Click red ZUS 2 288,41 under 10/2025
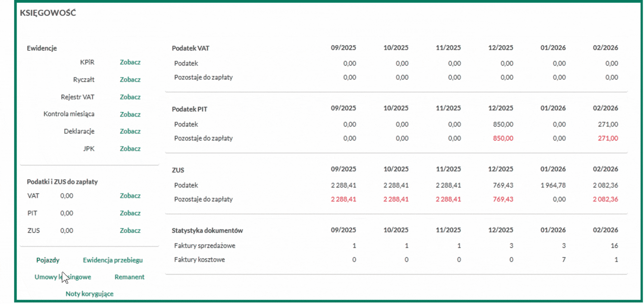This screenshot has height=304, width=644. pos(396,199)
